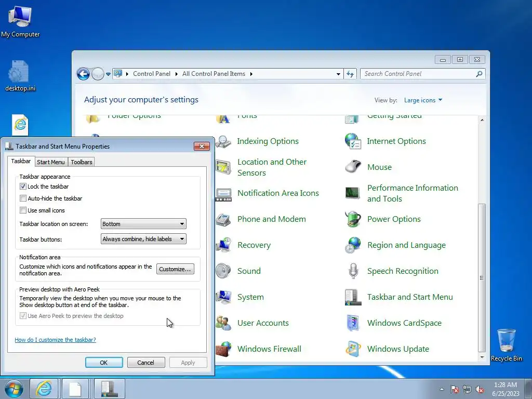The height and width of the screenshot is (399, 532).
Task: Click the Show desktop button at taskbar end
Action: pos(528,389)
